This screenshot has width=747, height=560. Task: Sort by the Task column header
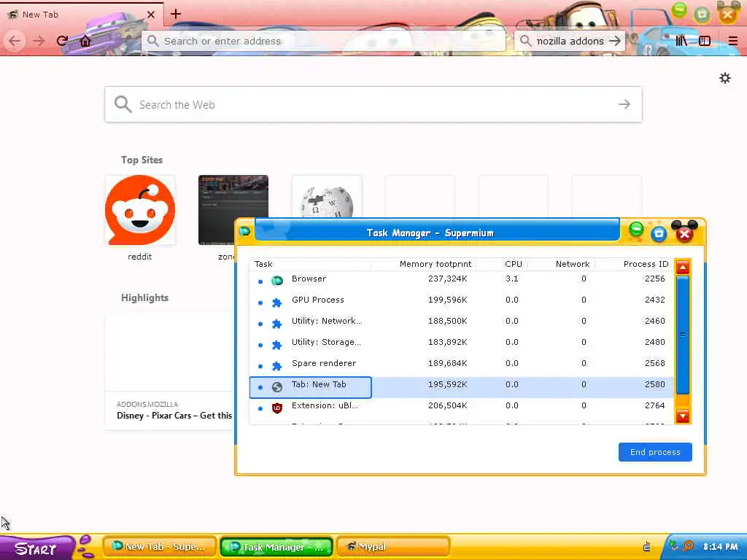point(310,264)
